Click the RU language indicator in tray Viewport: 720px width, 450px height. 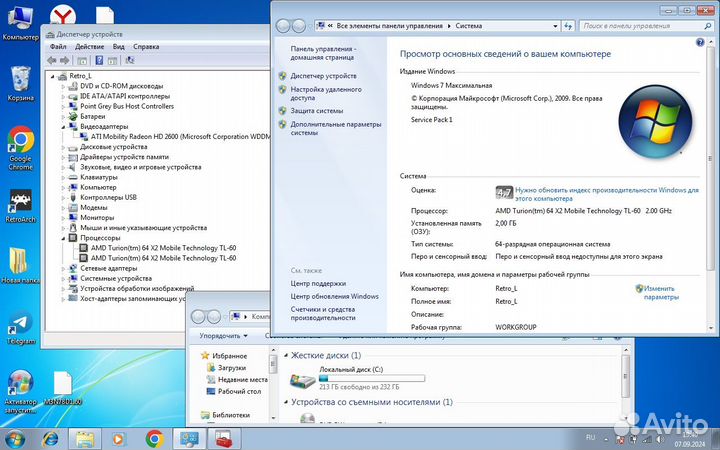591,437
